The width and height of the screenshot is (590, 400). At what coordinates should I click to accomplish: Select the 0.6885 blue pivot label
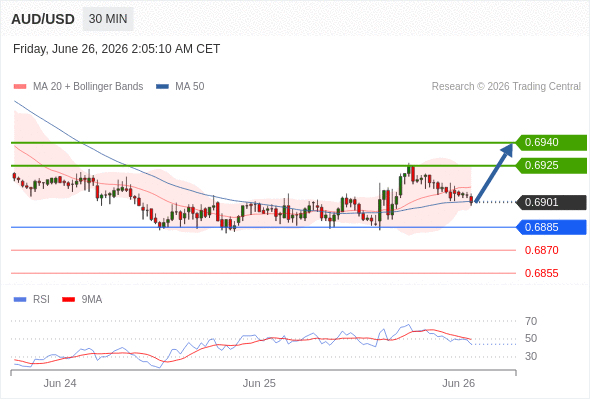551,227
